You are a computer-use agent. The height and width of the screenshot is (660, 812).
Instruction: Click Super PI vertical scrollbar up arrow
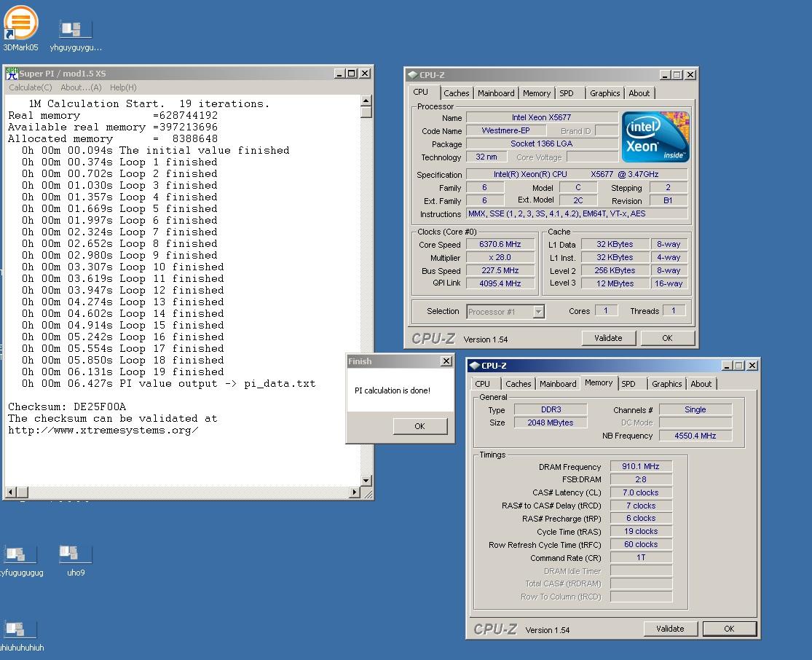coord(366,101)
